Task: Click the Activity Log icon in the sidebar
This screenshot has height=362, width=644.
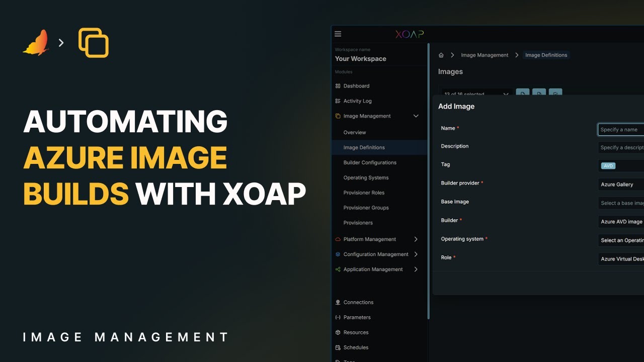Action: click(338, 101)
